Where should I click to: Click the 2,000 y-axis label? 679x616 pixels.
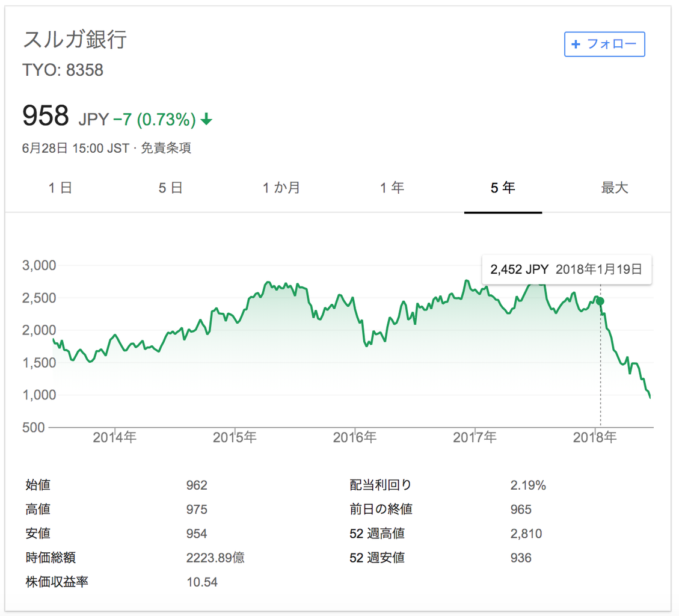(x=39, y=330)
